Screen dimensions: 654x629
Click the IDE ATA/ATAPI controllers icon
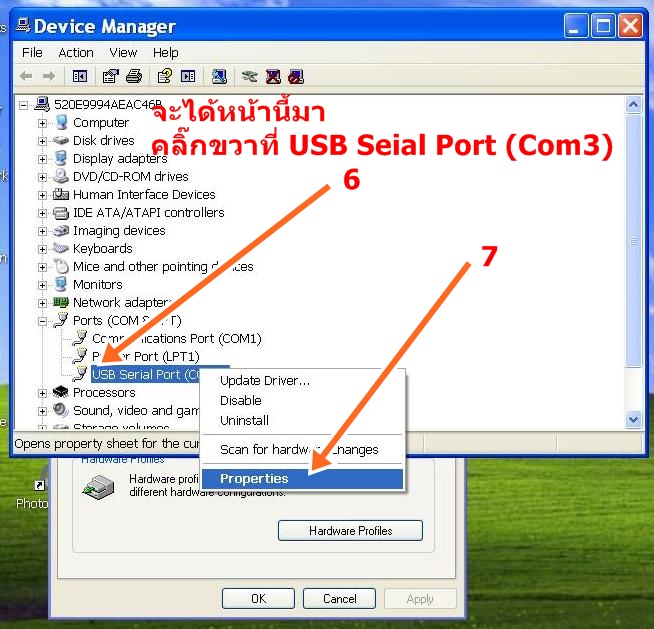point(61,213)
